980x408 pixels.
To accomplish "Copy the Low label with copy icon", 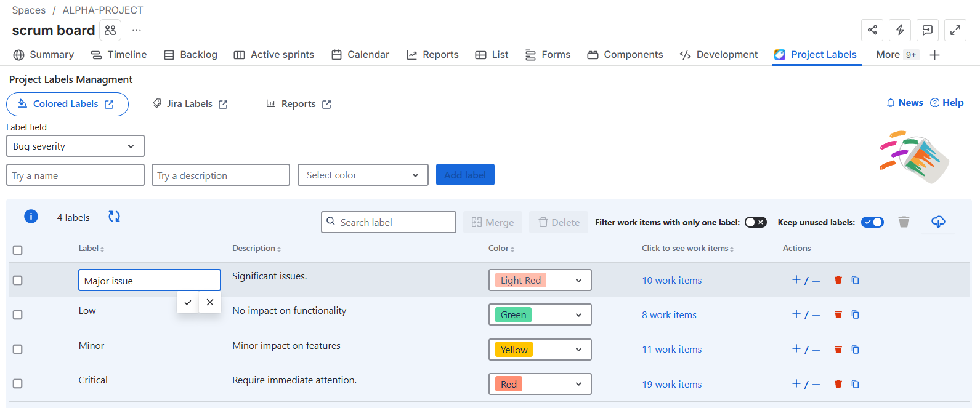I will pos(855,314).
